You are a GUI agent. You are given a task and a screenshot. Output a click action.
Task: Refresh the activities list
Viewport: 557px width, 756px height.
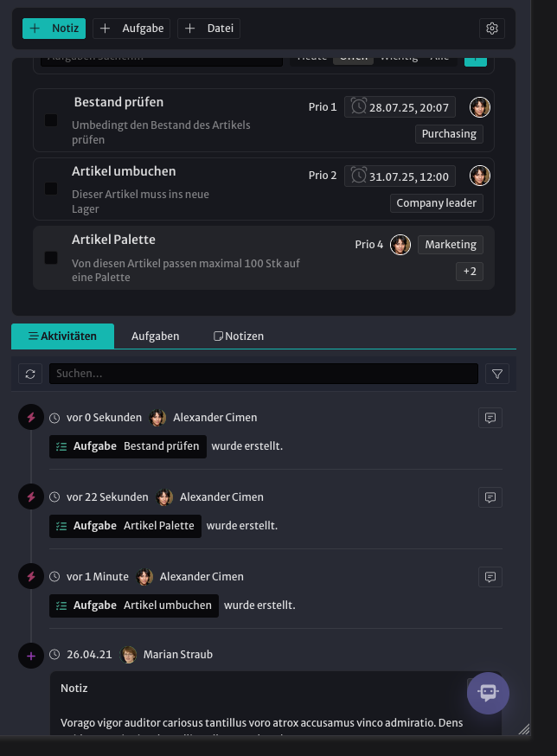(x=30, y=374)
